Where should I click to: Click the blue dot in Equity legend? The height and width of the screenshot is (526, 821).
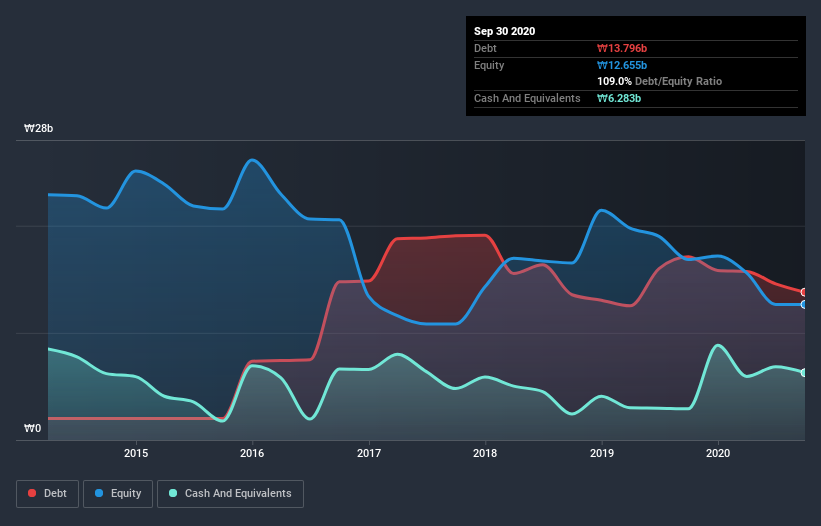pos(99,493)
